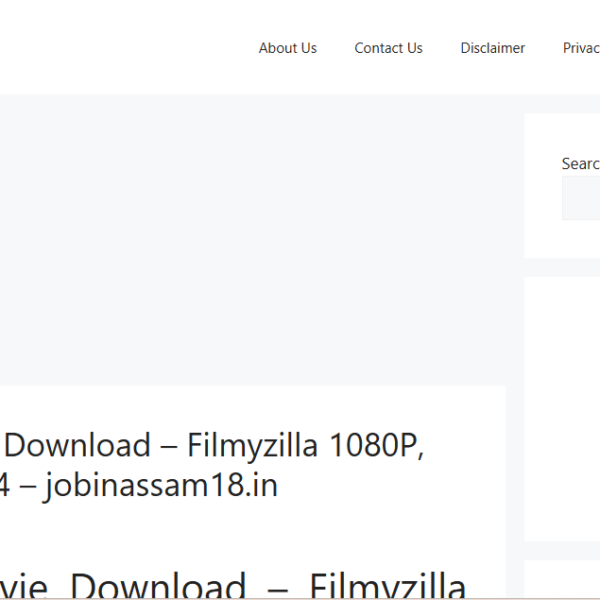Image resolution: width=600 pixels, height=600 pixels.
Task: Select the "Download – Filmyzilla 1080P," heading text
Action: point(214,446)
